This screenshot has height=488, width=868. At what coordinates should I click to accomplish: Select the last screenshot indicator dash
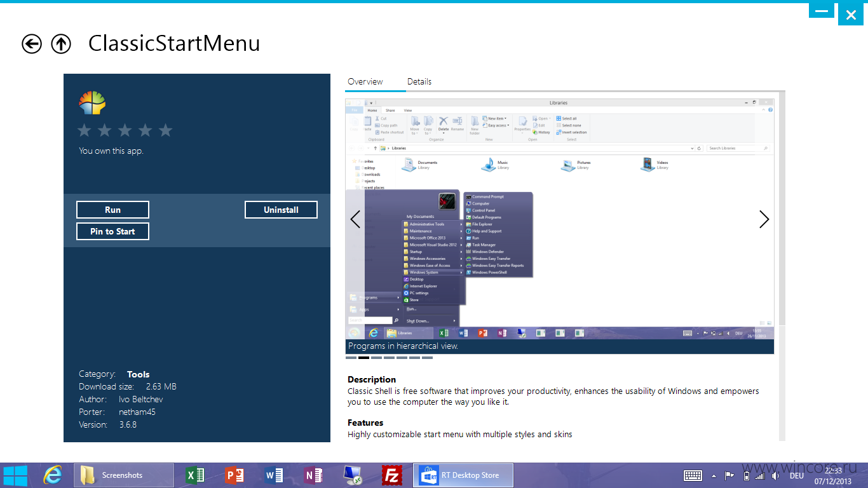click(x=427, y=358)
